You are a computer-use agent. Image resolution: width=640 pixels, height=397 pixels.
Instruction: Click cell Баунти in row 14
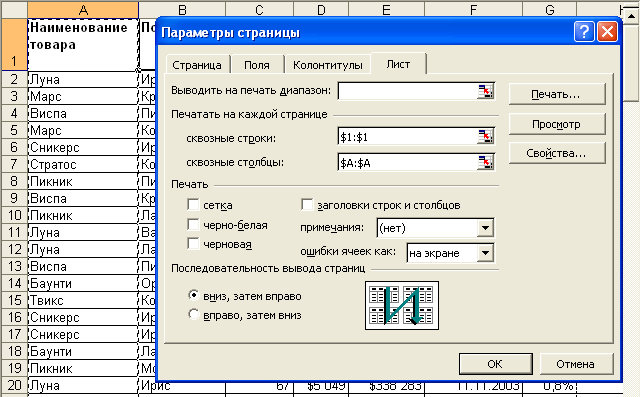pos(83,283)
